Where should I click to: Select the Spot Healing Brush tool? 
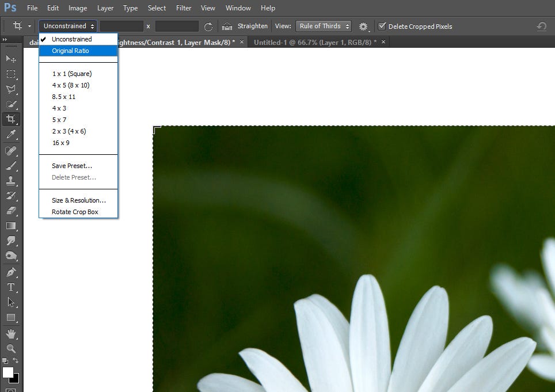tap(10, 151)
